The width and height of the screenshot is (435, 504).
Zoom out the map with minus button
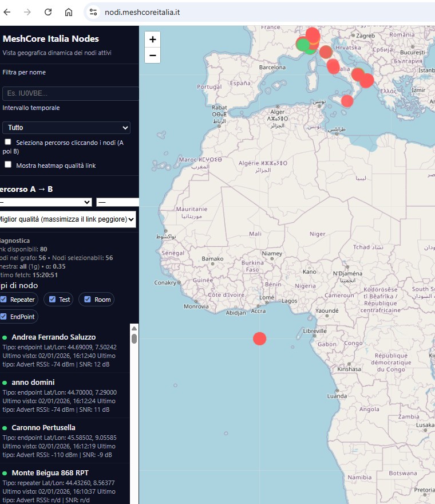tap(152, 56)
